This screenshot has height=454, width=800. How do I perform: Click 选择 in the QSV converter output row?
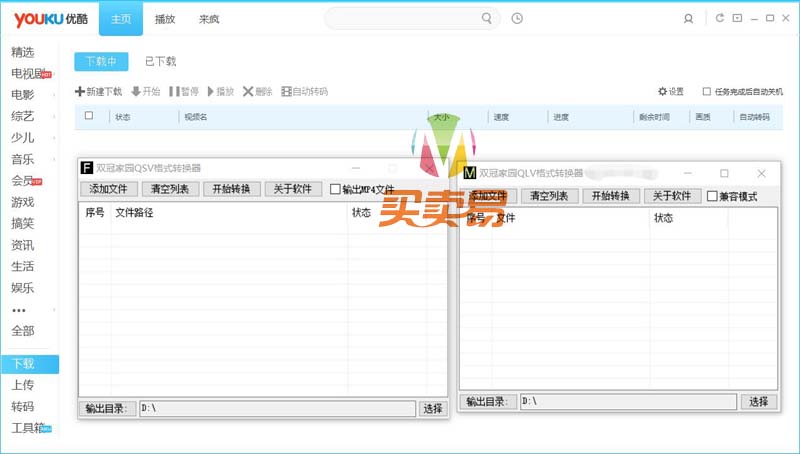coord(433,409)
